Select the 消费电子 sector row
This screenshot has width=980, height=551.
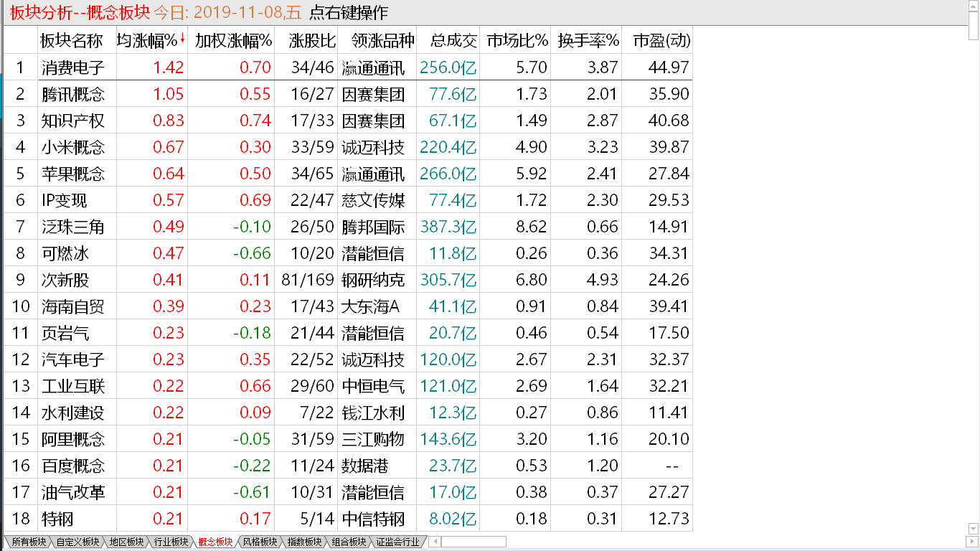coord(348,67)
